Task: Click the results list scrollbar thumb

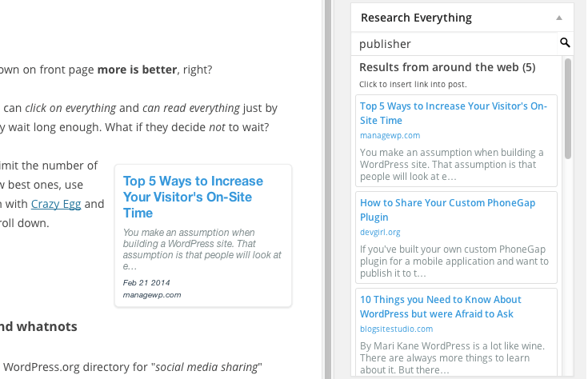Action: (568, 108)
